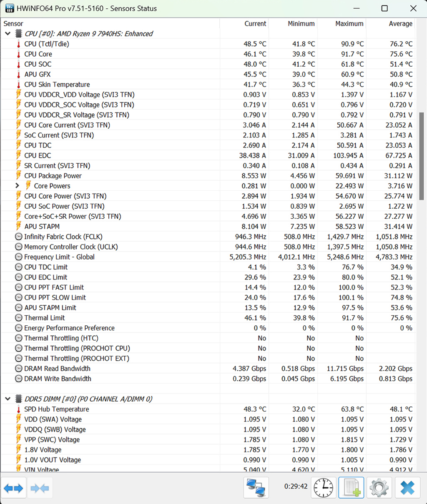Select the 1.0V VOUT Voltage row

point(208,460)
